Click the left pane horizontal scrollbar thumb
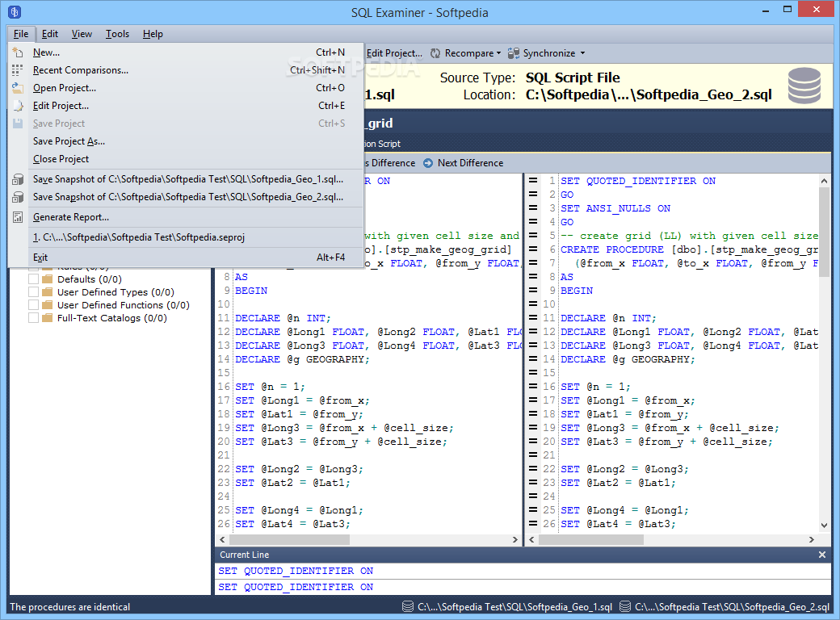 point(289,540)
